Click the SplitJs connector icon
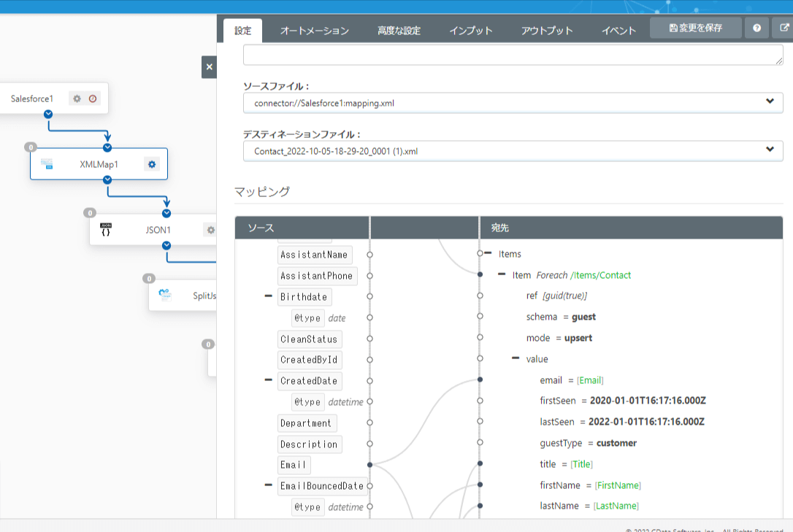The image size is (793, 532). (x=165, y=295)
